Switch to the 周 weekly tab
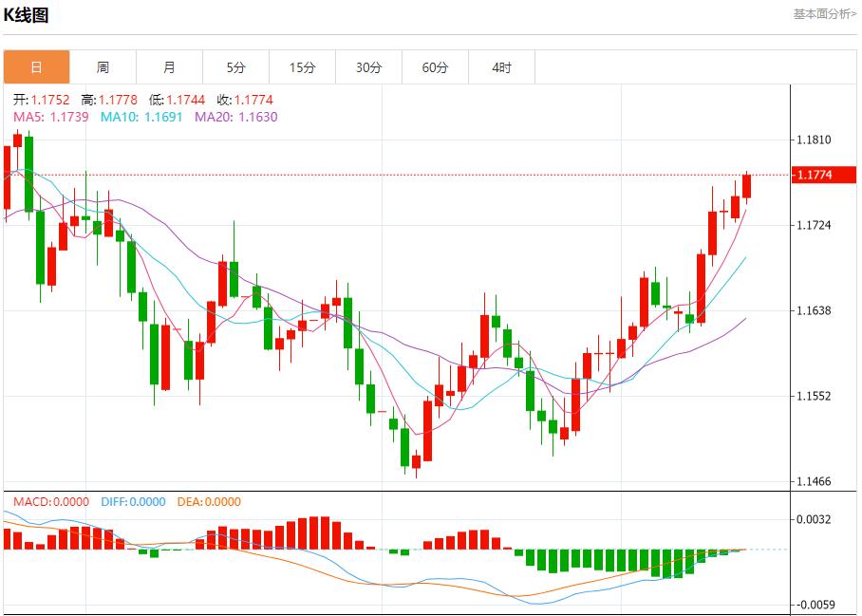Viewport: 862px width, 616px height. click(x=103, y=67)
